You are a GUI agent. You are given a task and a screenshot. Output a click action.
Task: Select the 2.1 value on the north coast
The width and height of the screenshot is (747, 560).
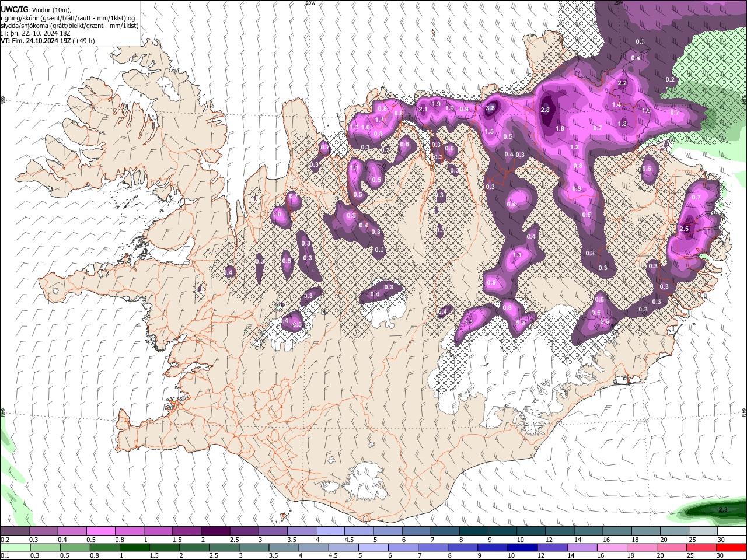point(424,109)
